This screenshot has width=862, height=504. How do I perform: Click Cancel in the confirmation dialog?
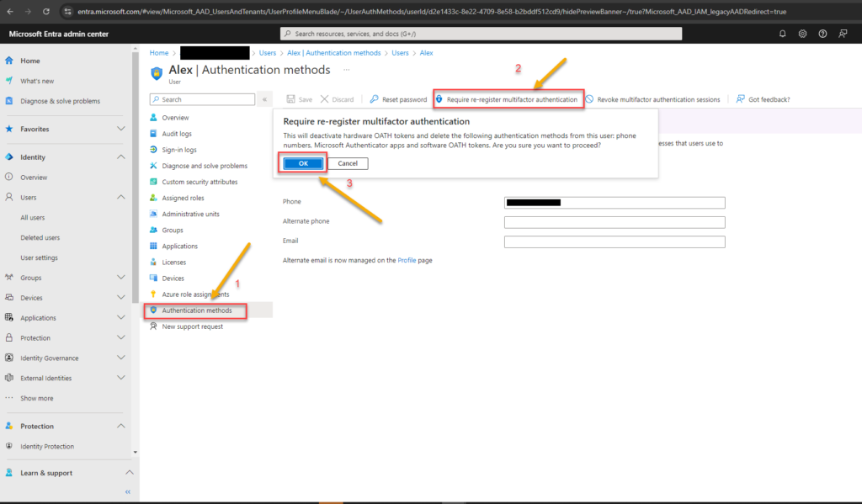click(348, 163)
